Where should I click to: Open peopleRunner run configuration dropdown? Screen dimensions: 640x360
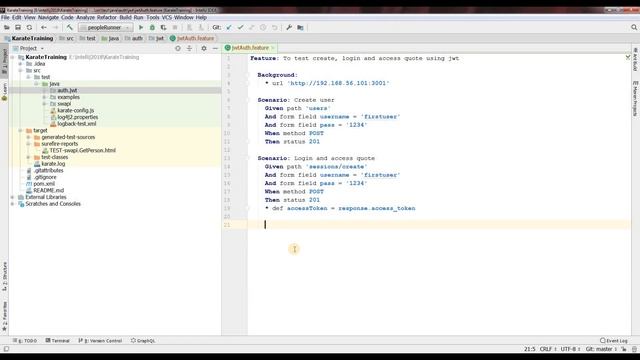[x=105, y=27]
